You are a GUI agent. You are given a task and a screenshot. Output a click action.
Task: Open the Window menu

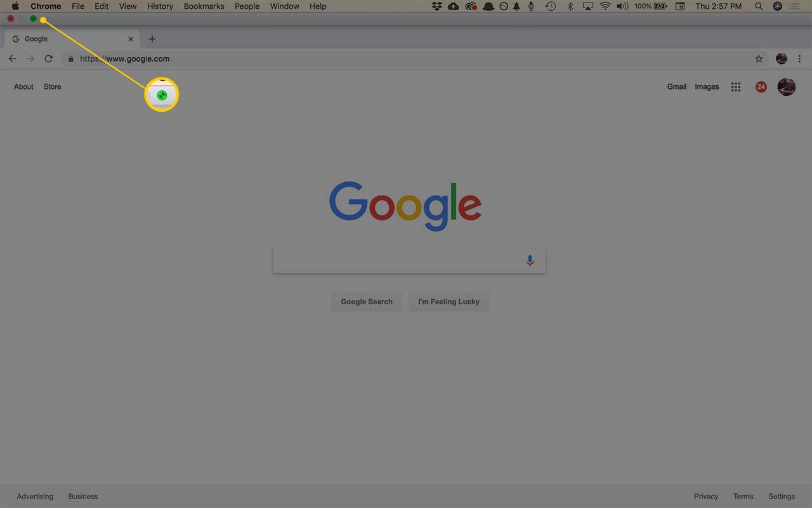coord(284,6)
